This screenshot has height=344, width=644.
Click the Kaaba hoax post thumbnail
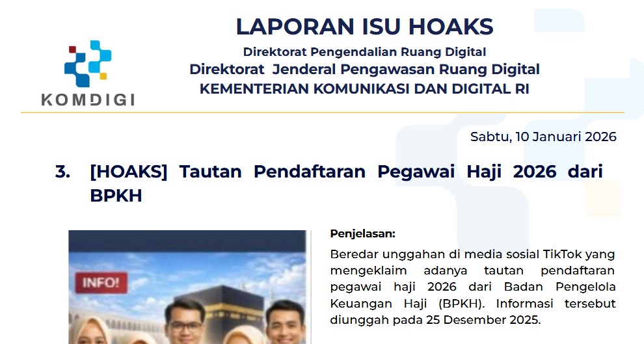coord(187,287)
